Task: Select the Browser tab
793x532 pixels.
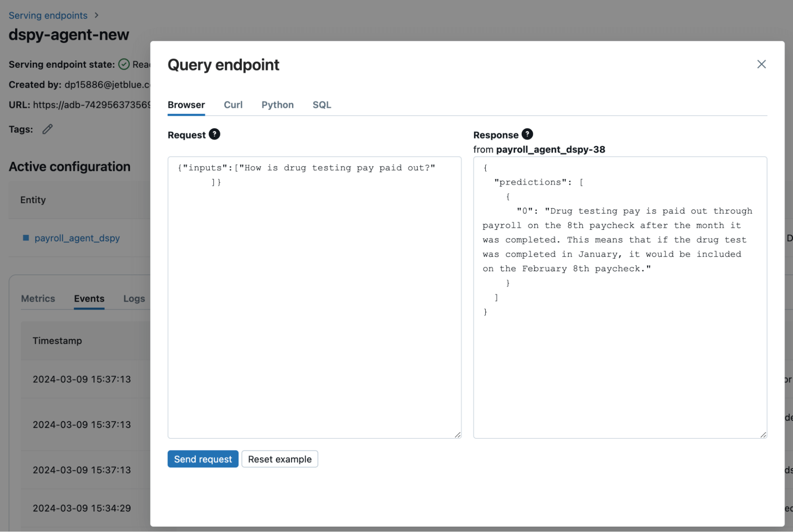Action: [x=186, y=105]
